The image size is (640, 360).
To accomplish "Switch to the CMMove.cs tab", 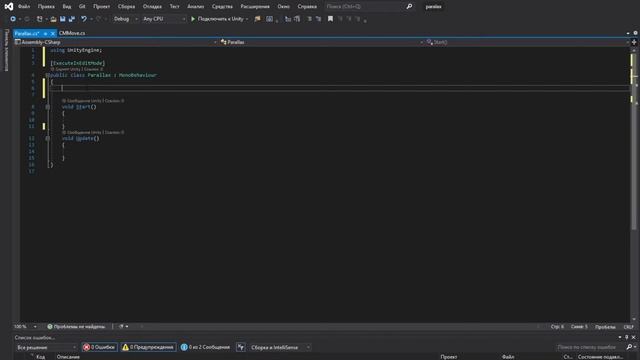I will (72, 33).
